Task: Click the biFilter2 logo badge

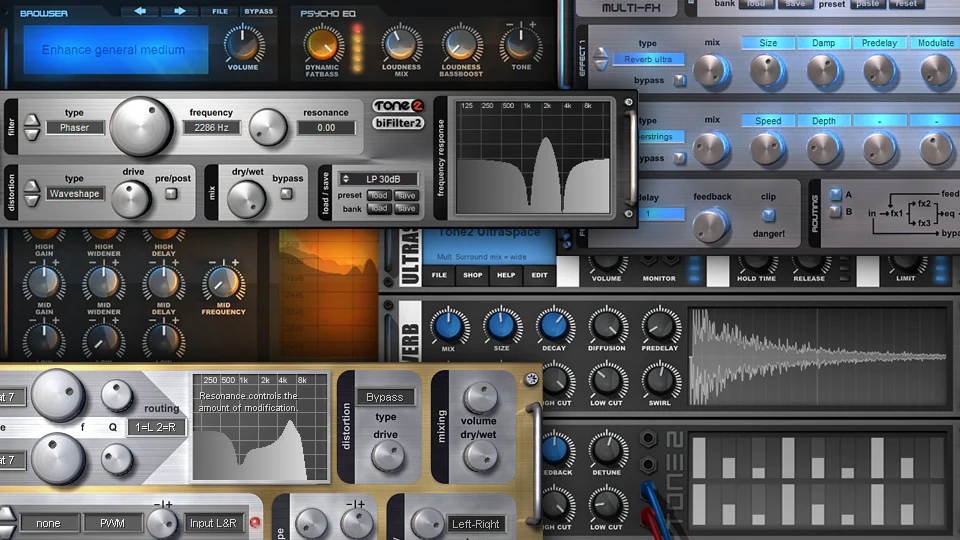Action: pyautogui.click(x=399, y=123)
